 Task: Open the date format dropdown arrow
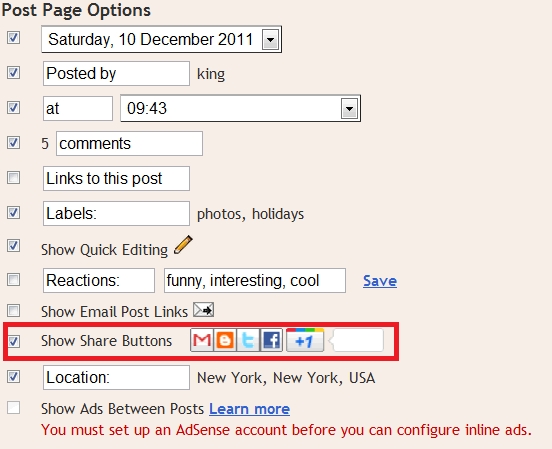[270, 39]
